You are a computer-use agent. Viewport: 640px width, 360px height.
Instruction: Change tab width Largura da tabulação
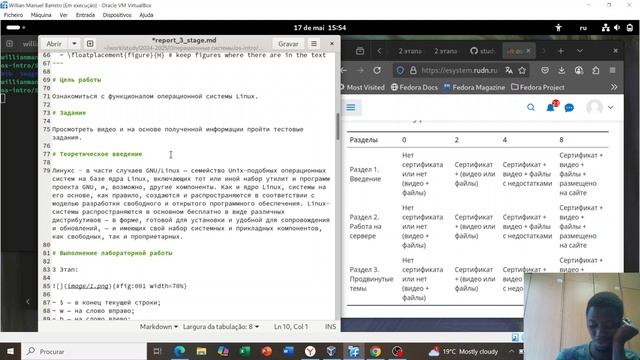click(x=221, y=327)
